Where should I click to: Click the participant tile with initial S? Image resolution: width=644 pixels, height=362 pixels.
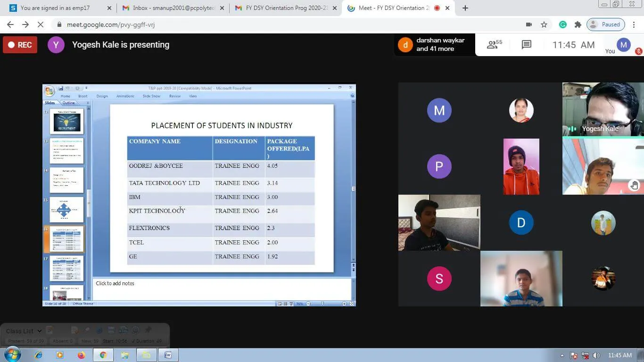click(x=439, y=279)
